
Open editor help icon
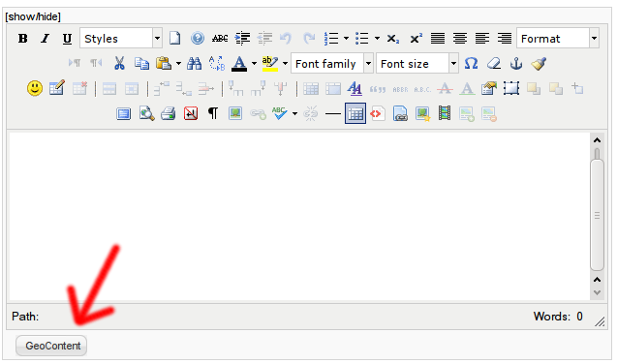[198, 39]
